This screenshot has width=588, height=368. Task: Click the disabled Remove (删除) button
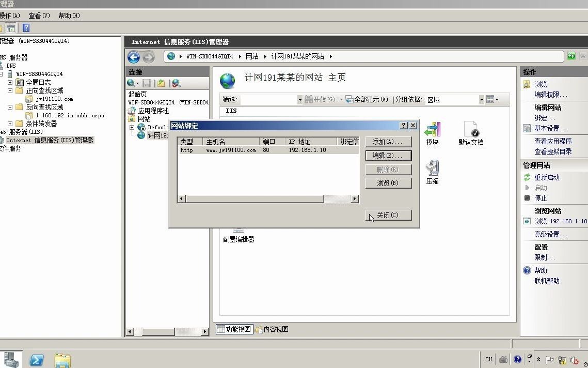point(389,170)
